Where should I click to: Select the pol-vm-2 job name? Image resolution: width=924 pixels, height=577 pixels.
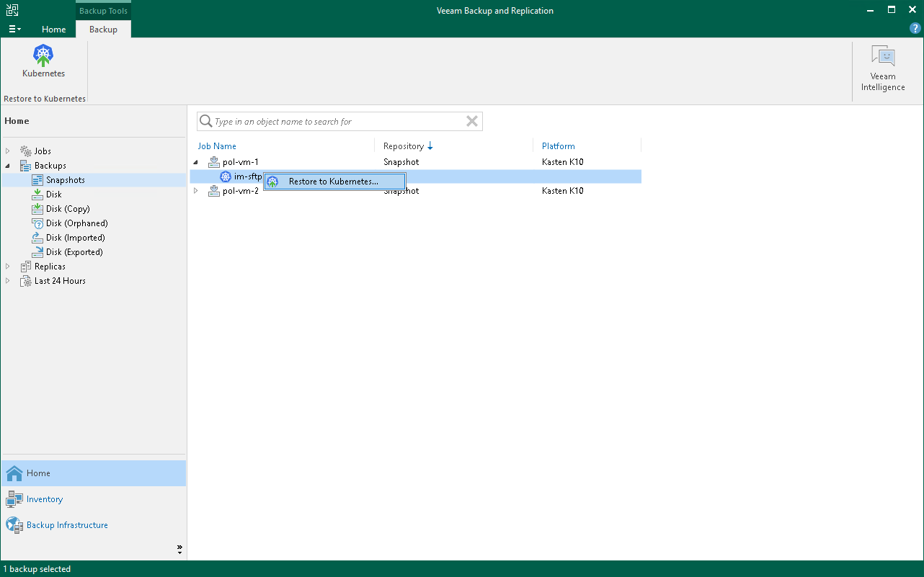(241, 191)
